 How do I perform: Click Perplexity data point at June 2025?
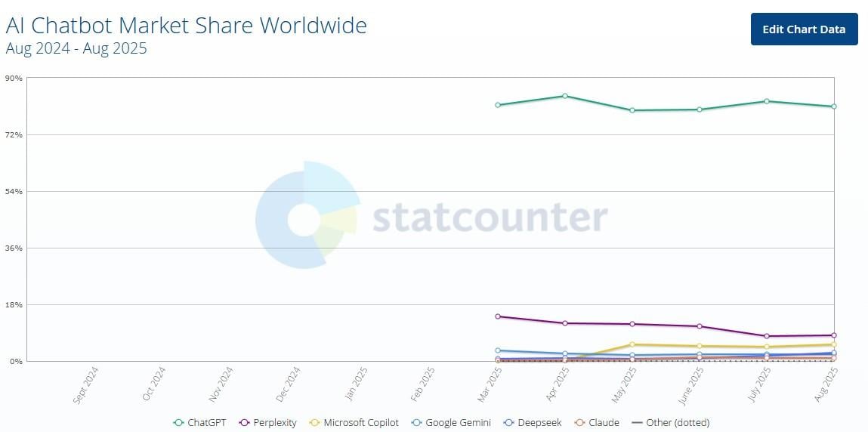point(700,326)
